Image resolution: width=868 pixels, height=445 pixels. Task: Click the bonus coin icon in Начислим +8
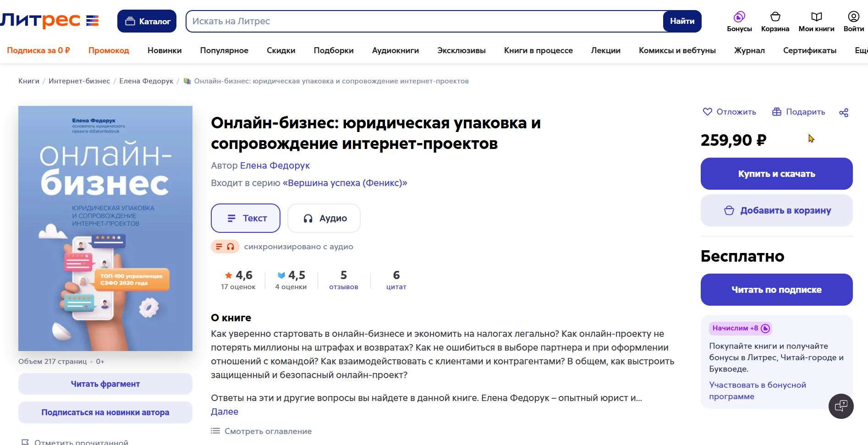pos(765,328)
